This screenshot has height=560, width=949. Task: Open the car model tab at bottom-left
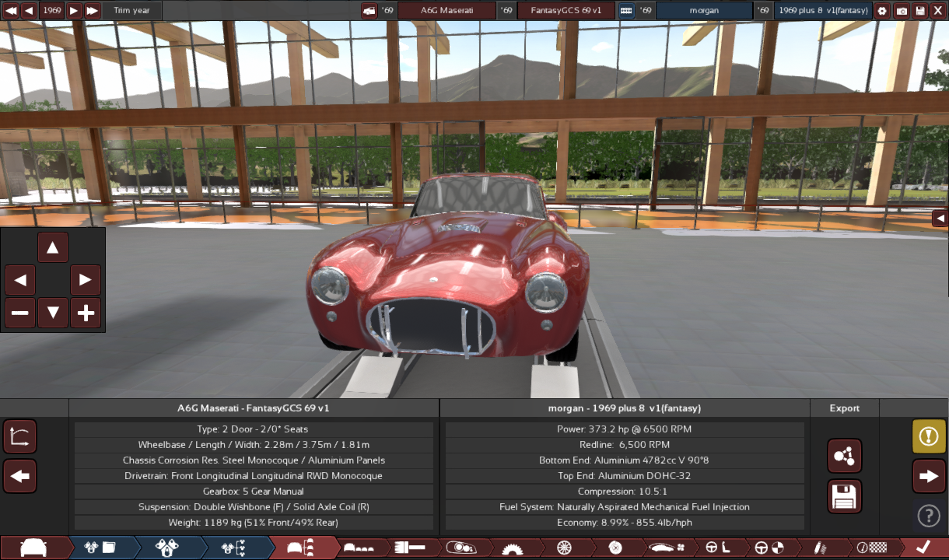click(33, 548)
